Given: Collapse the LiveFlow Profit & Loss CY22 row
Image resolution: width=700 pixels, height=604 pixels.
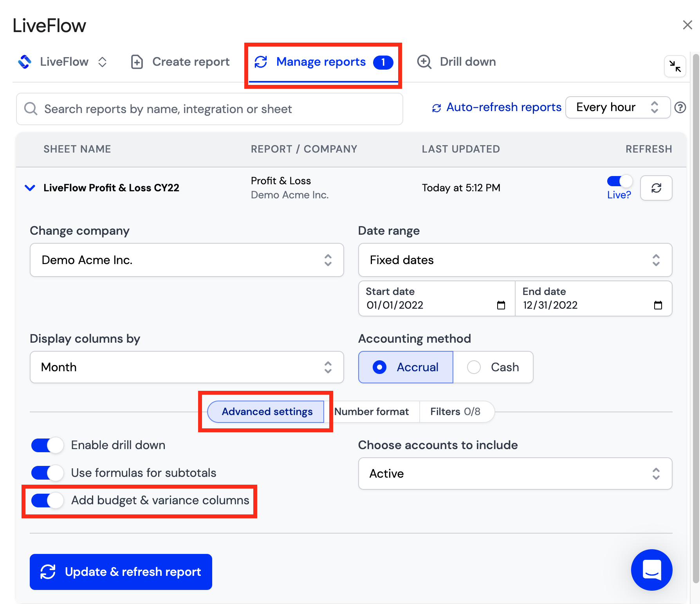Looking at the screenshot, I should click(x=30, y=188).
